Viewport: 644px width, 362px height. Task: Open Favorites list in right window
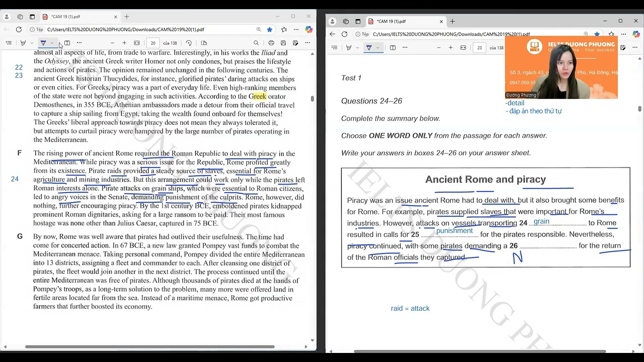[611, 34]
